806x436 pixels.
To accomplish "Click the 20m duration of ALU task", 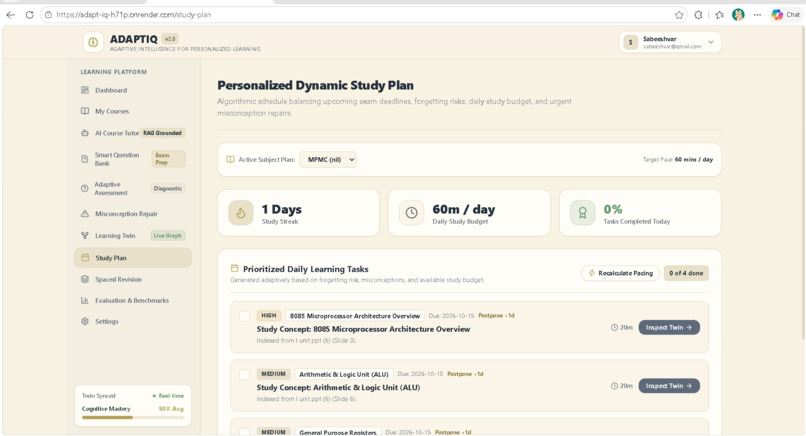I will tap(622, 386).
